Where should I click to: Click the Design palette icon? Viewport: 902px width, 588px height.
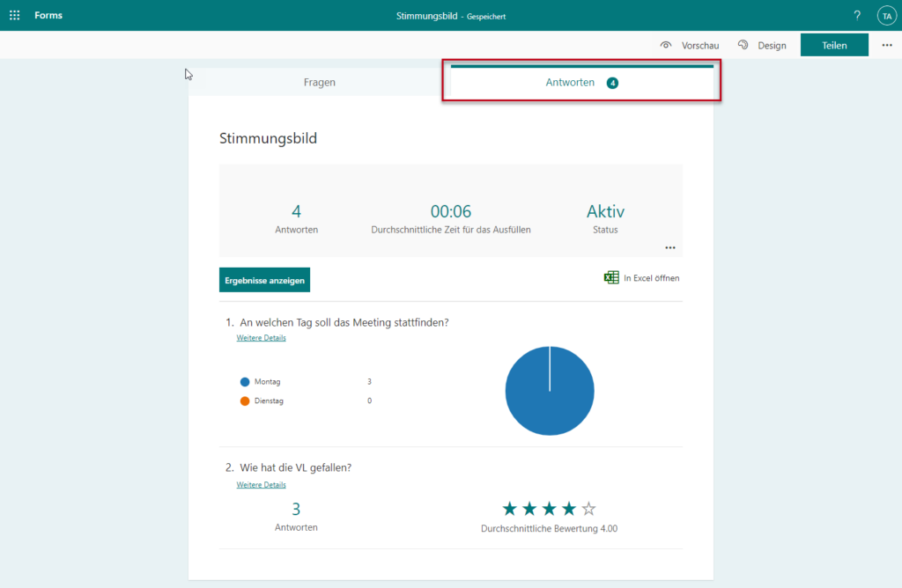click(743, 45)
